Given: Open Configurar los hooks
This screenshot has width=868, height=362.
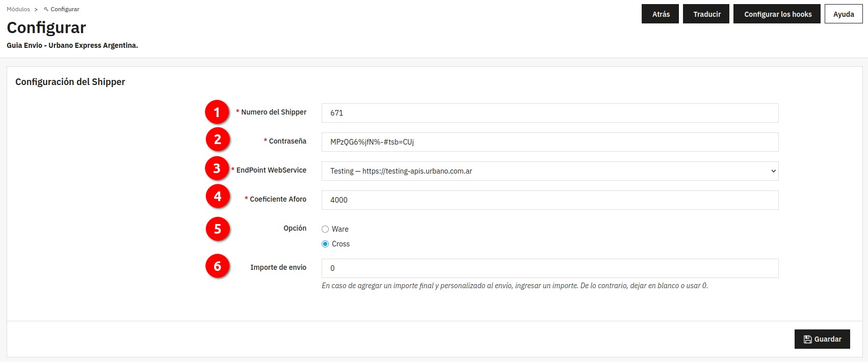Looking at the screenshot, I should point(777,14).
